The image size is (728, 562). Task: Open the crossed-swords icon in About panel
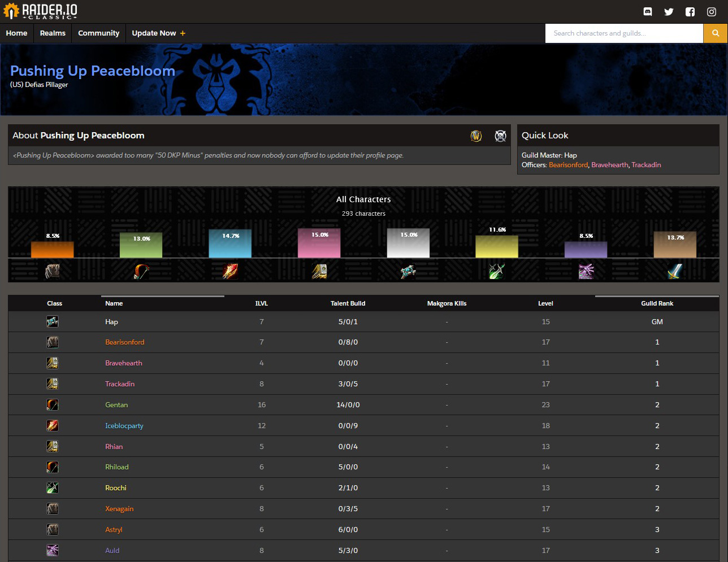500,136
